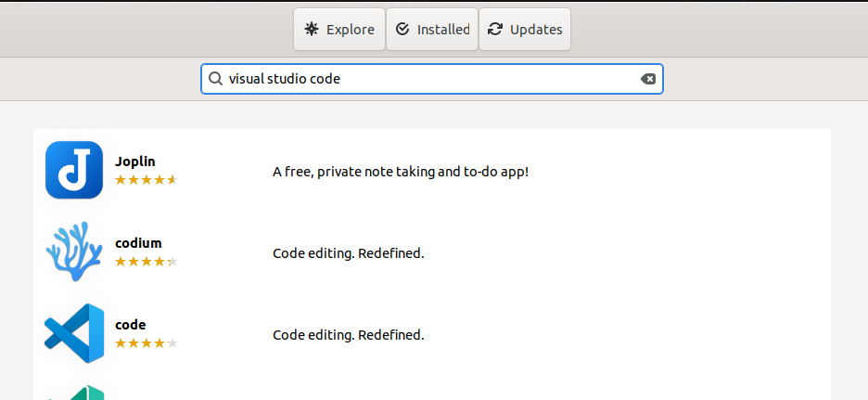Focus the 'visual studio code' search box
Image resolution: width=868 pixels, height=400 pixels.
432,79
